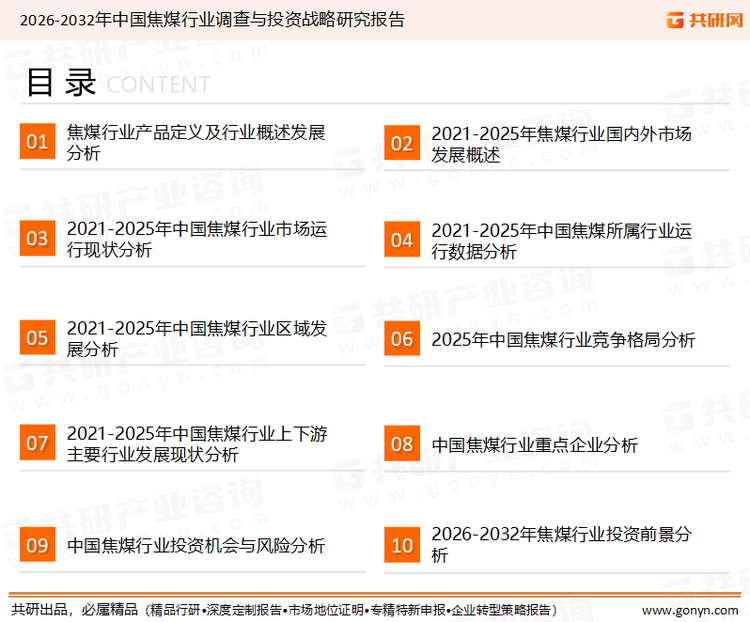The width and height of the screenshot is (750, 622).
Task: Click the 目录 heading
Action: (x=61, y=82)
